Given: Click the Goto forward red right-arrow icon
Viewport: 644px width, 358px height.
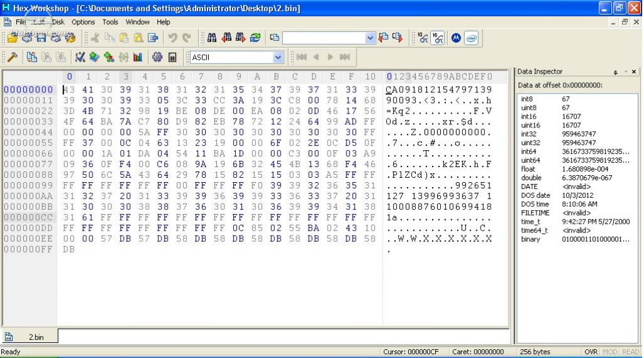Looking at the screenshot, I should pos(397,38).
